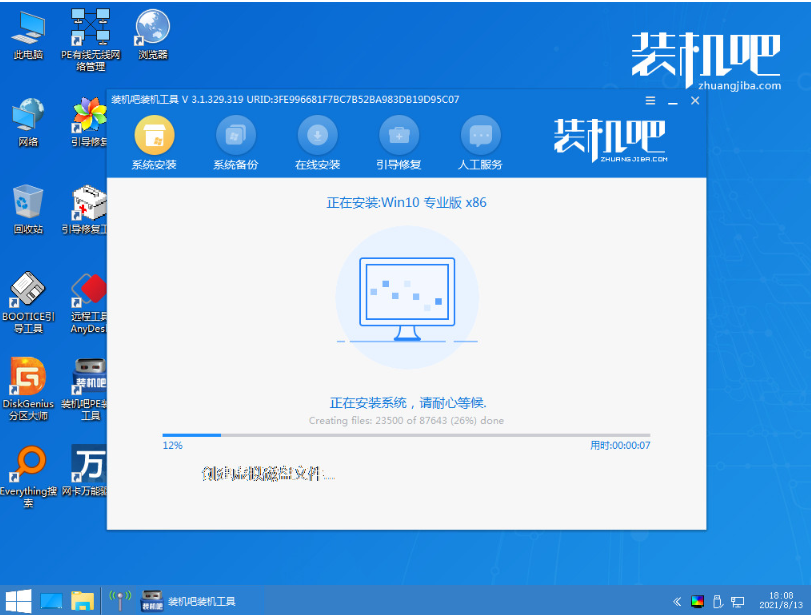
Task: Open 此电脑 desktop icon
Action: [28, 35]
